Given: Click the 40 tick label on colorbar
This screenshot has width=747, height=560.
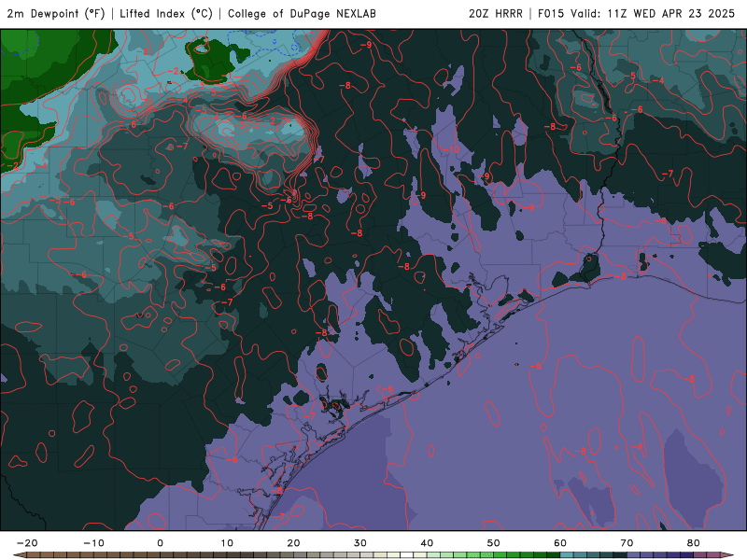Looking at the screenshot, I should pos(427,543).
